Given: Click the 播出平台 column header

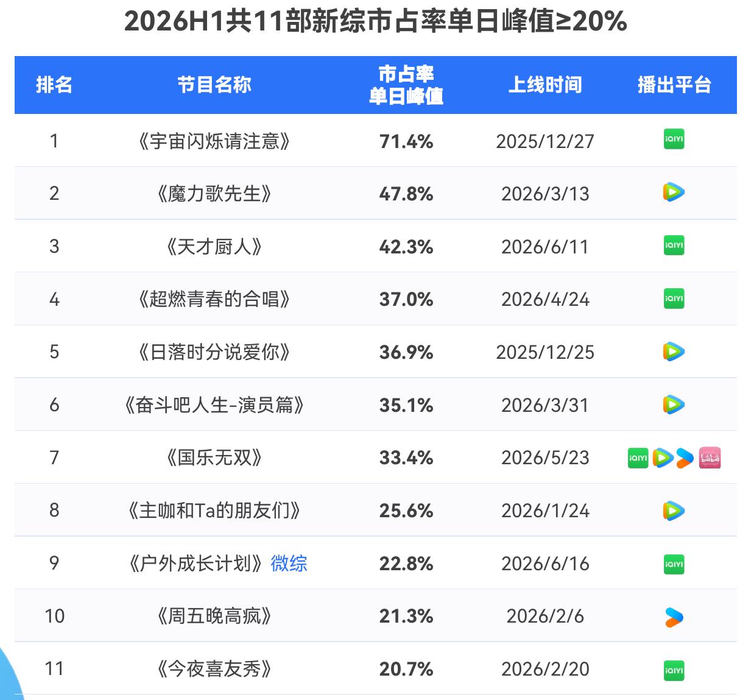Looking at the screenshot, I should click(x=674, y=85).
